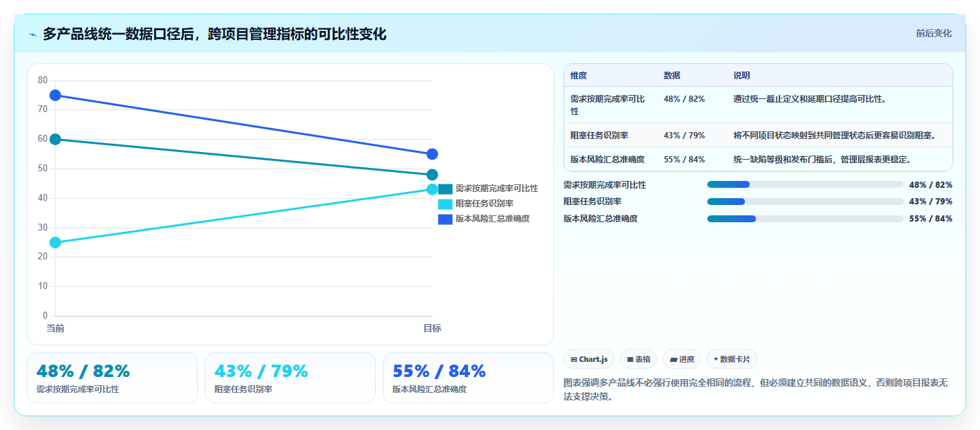Click the 55% / 84% data card
This screenshot has height=430, width=980.
coord(468,378)
